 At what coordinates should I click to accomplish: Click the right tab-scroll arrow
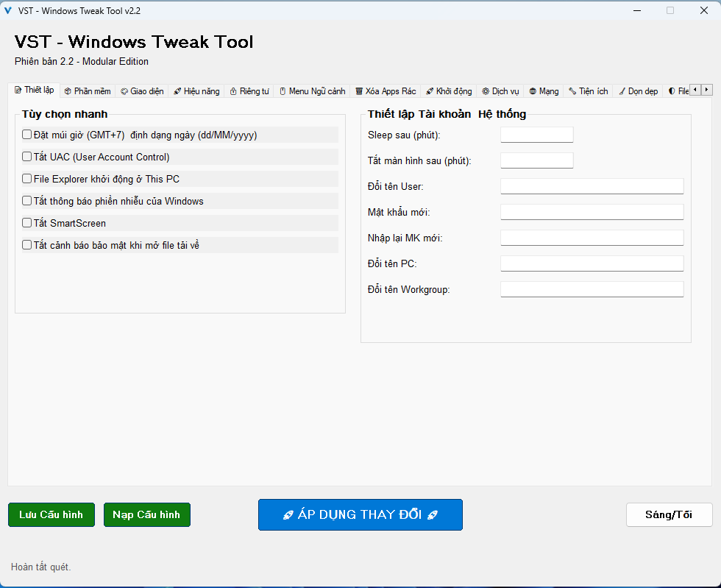pyautogui.click(x=707, y=90)
